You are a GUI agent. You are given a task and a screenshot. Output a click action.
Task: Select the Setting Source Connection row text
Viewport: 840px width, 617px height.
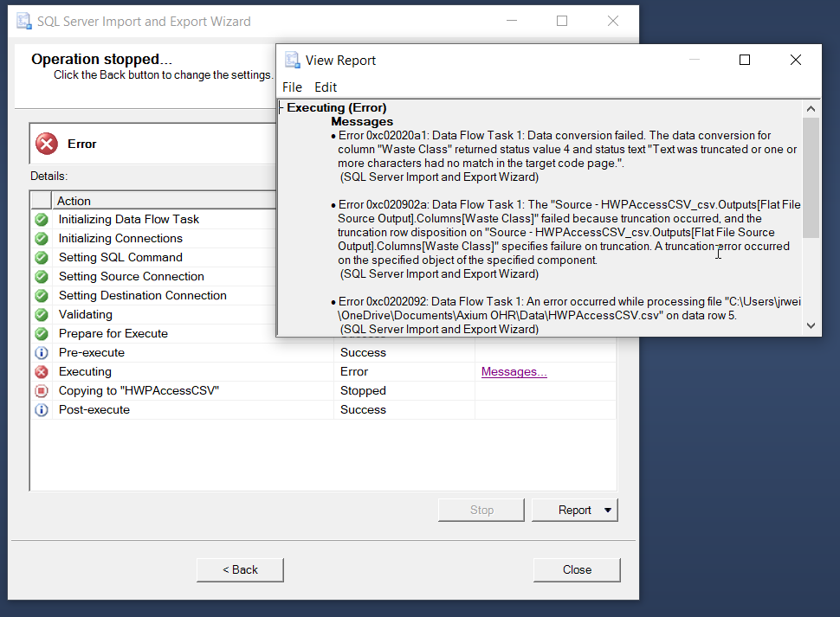132,277
